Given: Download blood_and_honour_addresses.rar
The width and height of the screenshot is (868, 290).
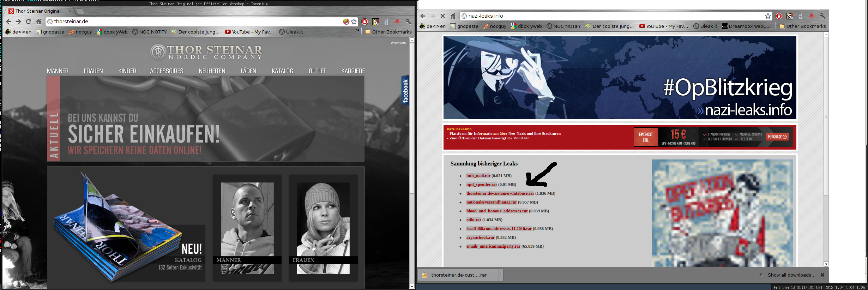Looking at the screenshot, I should (497, 211).
